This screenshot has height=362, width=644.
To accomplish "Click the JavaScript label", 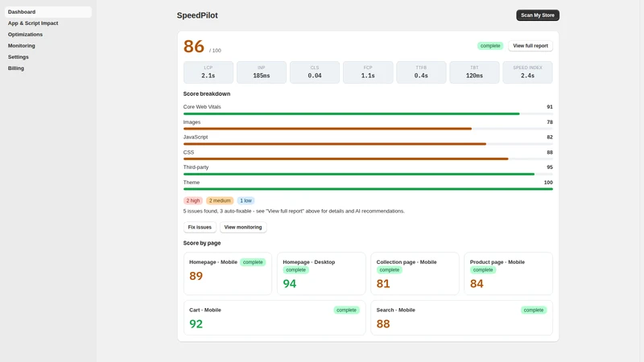I will click(196, 137).
